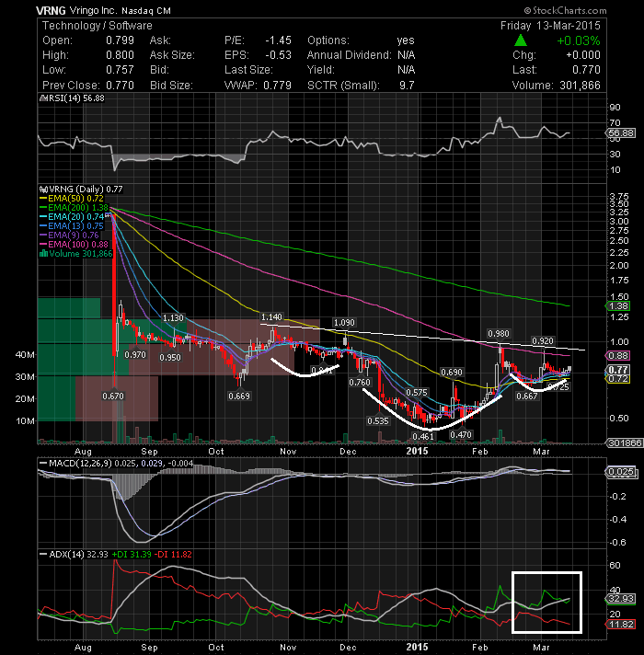Click the 0.920 price high label
The height and width of the screenshot is (655, 644).
(543, 341)
